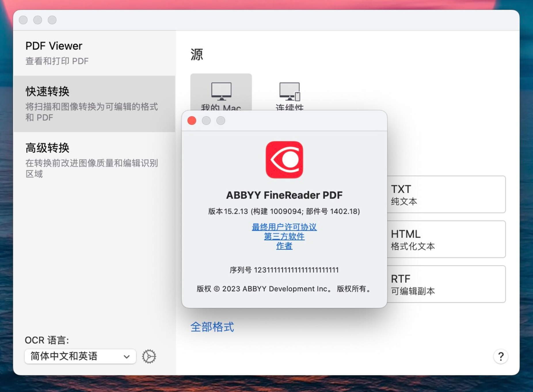The height and width of the screenshot is (392, 533).
Task: Select 快速转换 quick conversion section
Action: (94, 104)
